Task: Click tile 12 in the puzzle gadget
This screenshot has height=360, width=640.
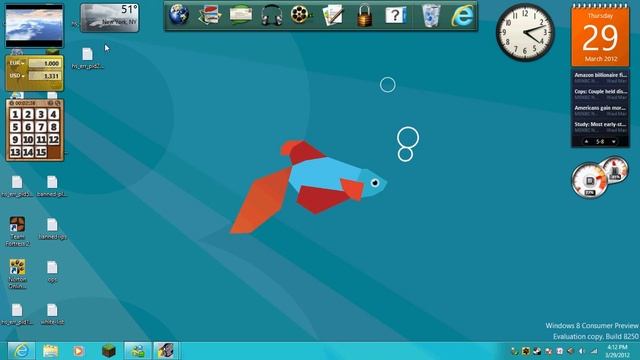Action: (53, 140)
